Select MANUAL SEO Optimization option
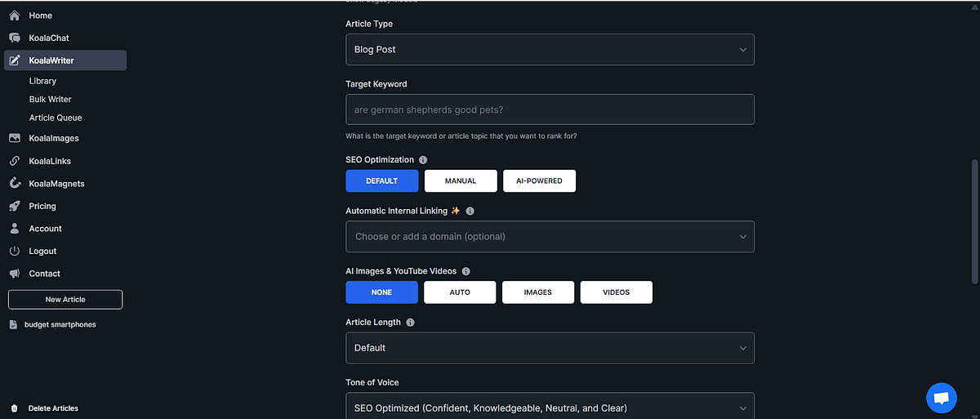980x419 pixels. (461, 181)
